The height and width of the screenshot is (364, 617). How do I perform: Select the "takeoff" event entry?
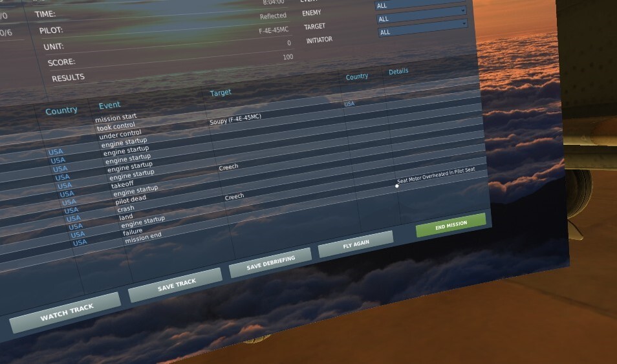122,184
